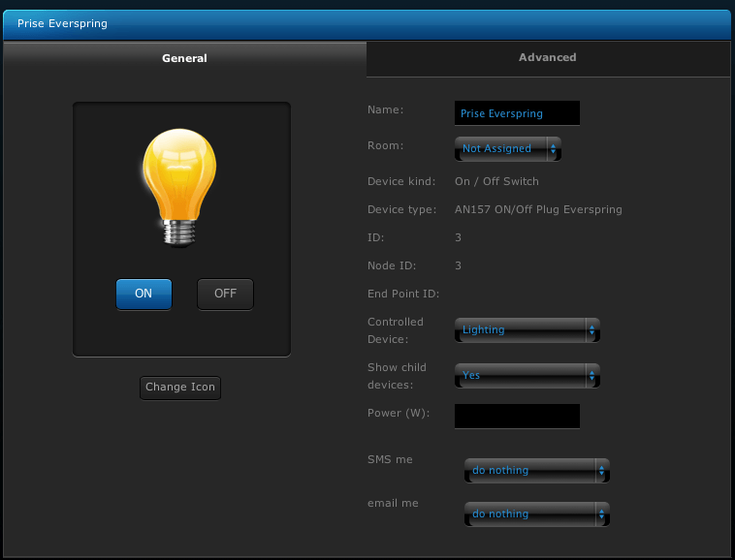The width and height of the screenshot is (735, 560).
Task: Turn the device OFF
Action: point(226,294)
